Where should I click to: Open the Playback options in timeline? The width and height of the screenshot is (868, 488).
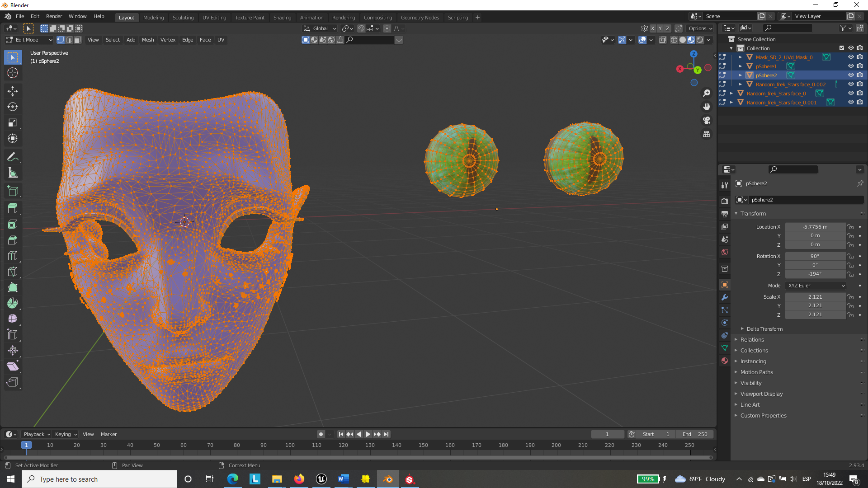click(x=36, y=434)
